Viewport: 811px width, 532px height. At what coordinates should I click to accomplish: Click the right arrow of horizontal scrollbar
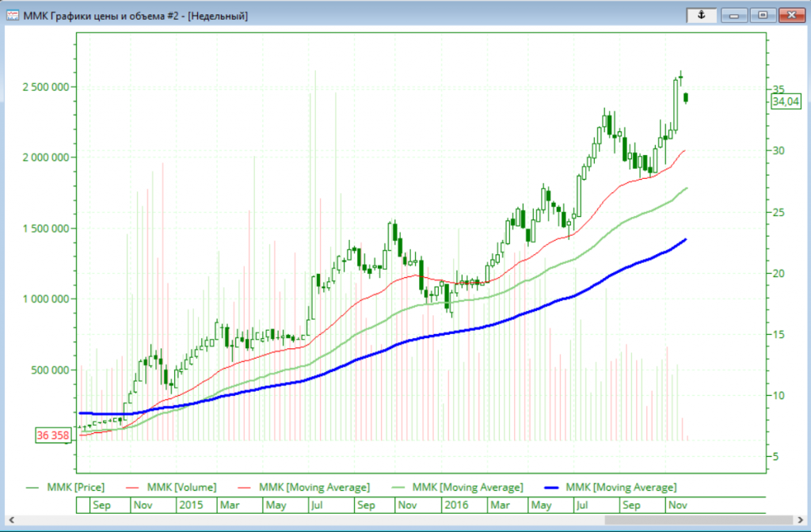tap(798, 521)
